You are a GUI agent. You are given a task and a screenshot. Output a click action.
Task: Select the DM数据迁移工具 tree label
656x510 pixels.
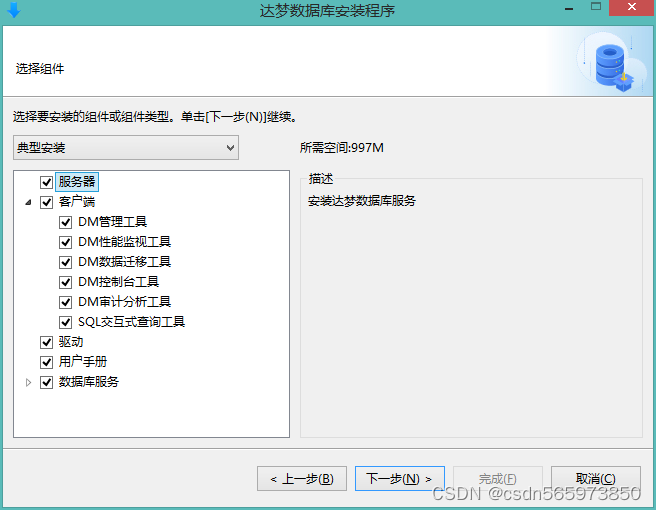click(125, 262)
